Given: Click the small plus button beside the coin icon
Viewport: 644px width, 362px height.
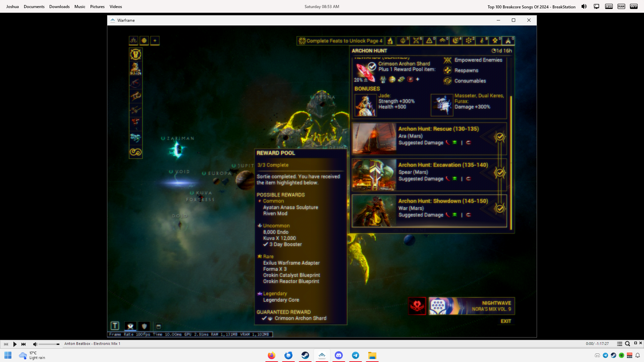Looking at the screenshot, I should (x=155, y=41).
